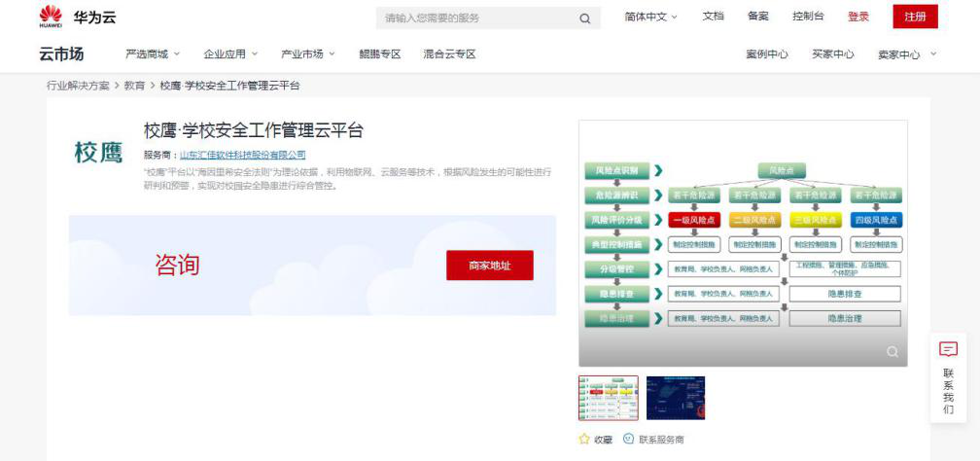Click the image zoom magnifier icon
Viewport: 980px width, 461px height.
[x=892, y=351]
